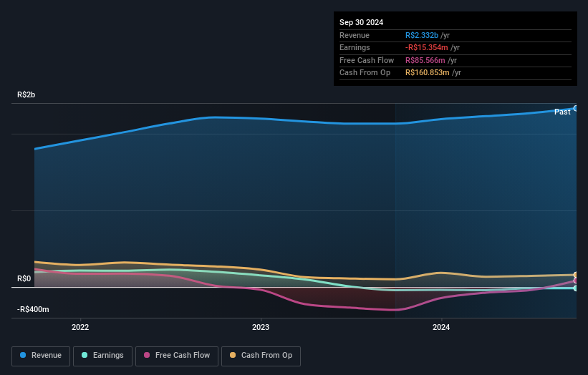Viewport: 588px width, 375px height.
Task: Click the -R$400m y-axis label
Action: tap(33, 309)
